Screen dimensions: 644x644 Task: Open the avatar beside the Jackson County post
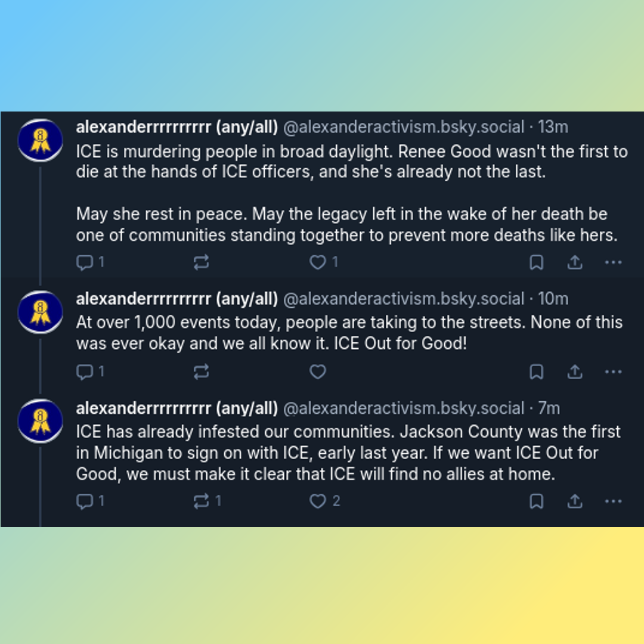(x=40, y=420)
